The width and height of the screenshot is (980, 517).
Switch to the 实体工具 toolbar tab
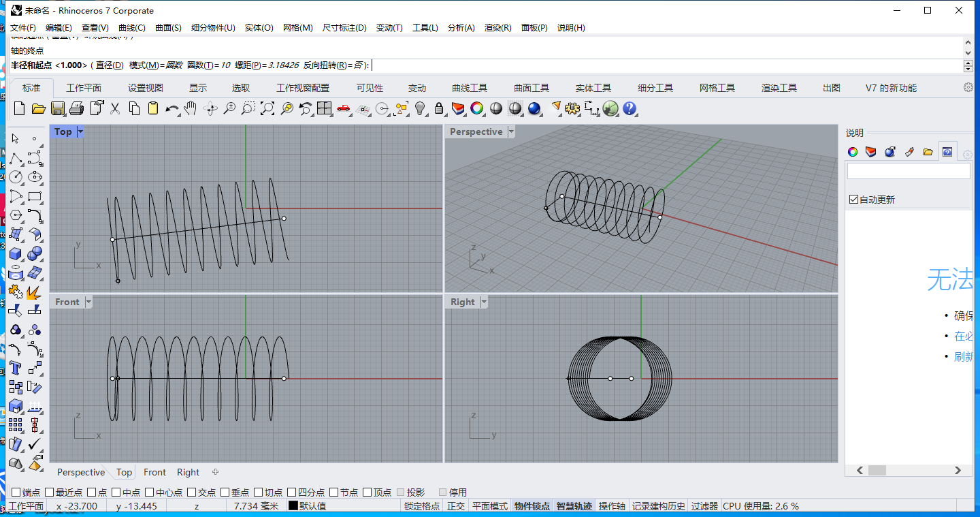coord(593,88)
